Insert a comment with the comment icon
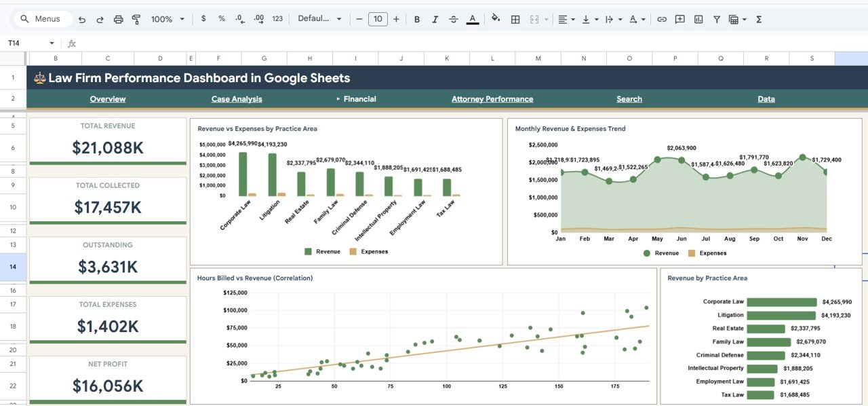 coord(679,19)
